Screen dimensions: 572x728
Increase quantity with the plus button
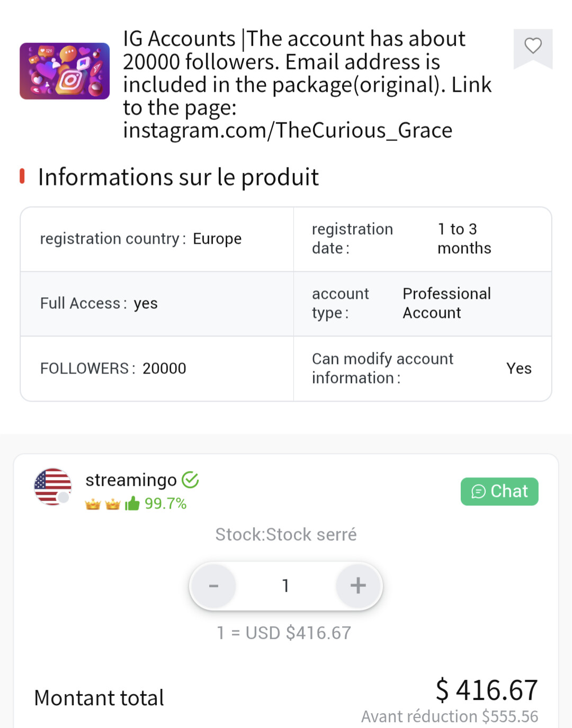point(358,585)
